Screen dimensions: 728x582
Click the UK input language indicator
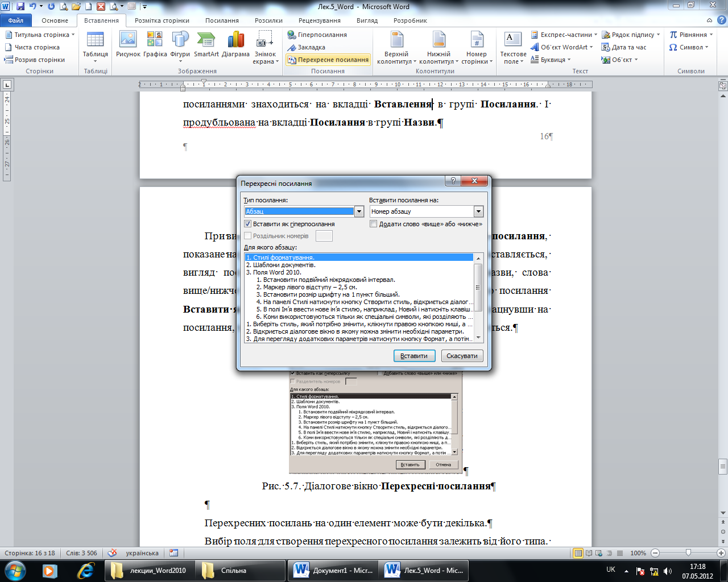(611, 569)
